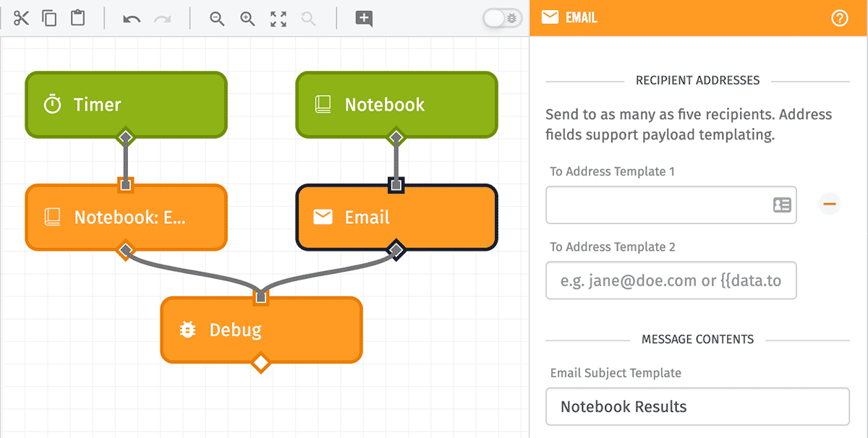Click the EMAIL panel title text
This screenshot has height=438, width=868.
[x=582, y=18]
